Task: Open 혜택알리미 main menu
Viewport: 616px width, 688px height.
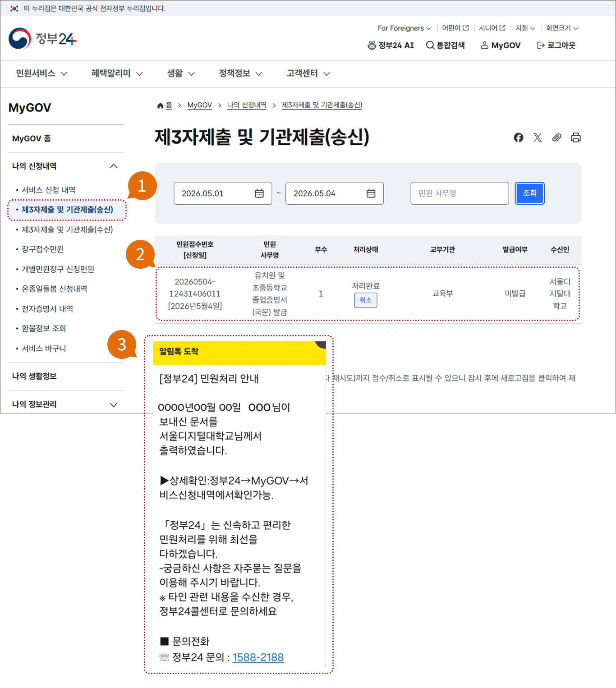Action: [x=117, y=73]
